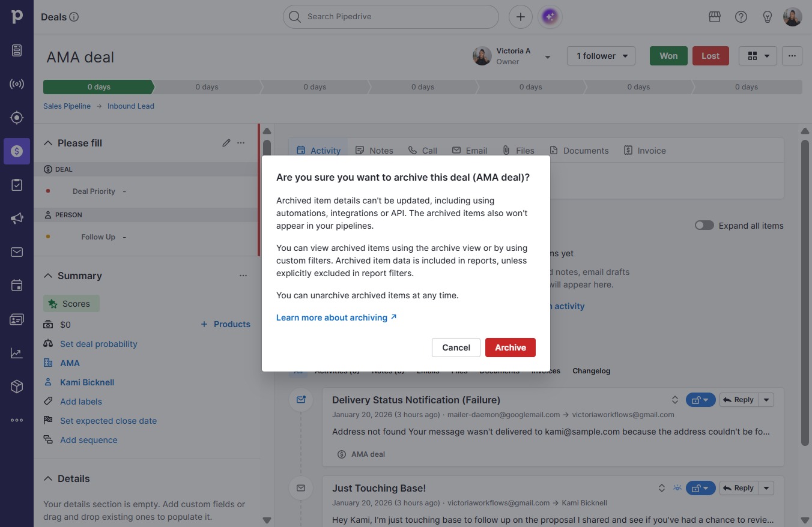Switch to the Email tab

[x=470, y=151]
